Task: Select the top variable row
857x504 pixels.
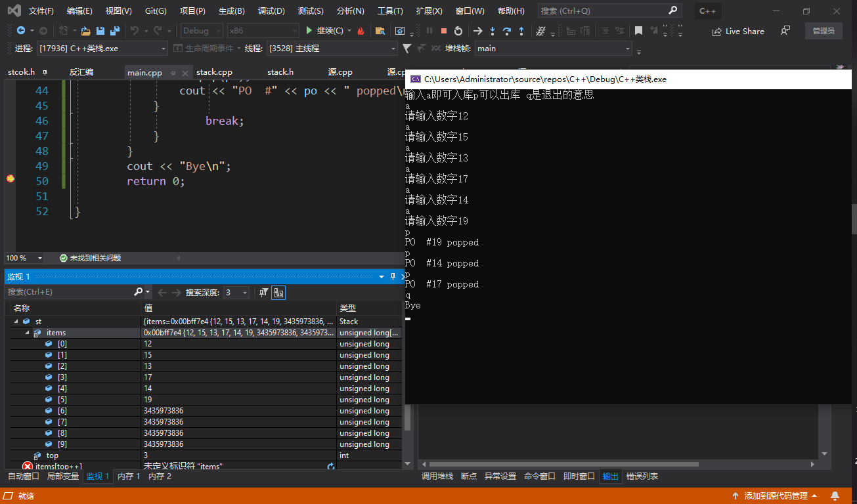Action: click(205, 455)
